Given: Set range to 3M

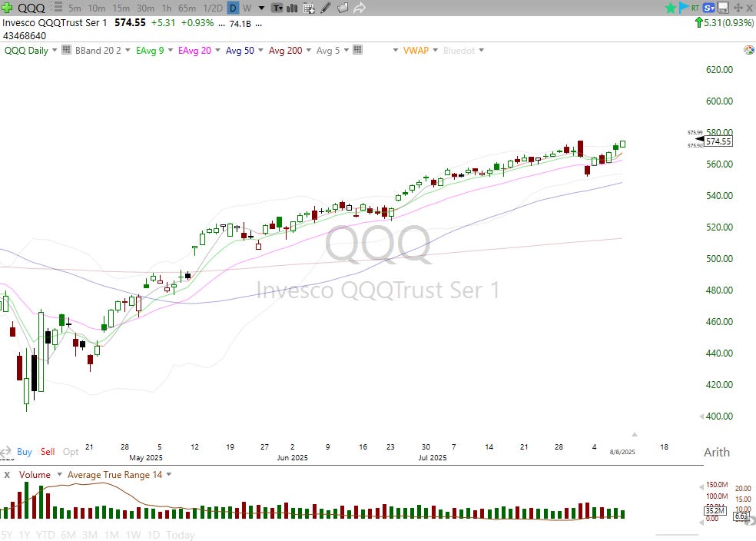Looking at the screenshot, I should click(x=90, y=535).
